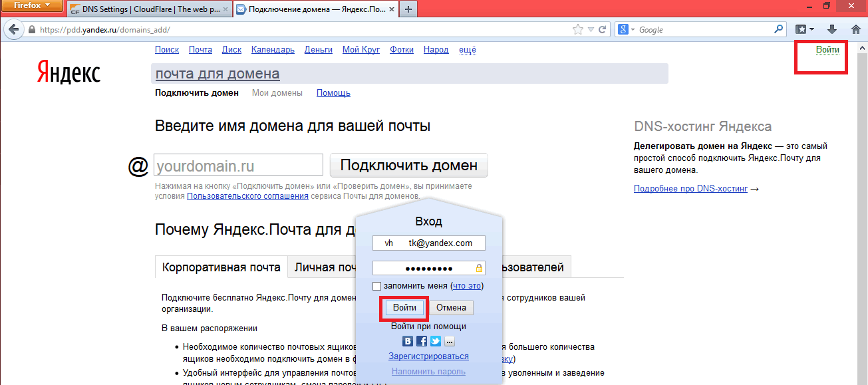Screen dimensions: 868x385
Task: Click the yourdomain.ru domain input field
Action: [x=238, y=166]
